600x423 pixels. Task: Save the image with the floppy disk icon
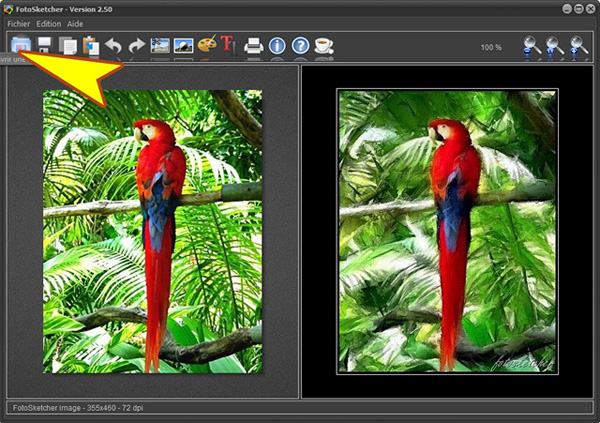pos(45,45)
